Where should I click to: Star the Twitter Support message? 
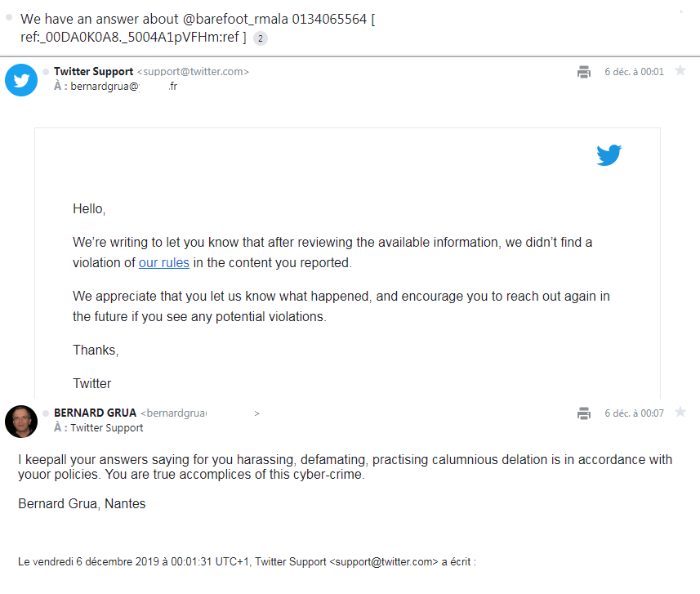pyautogui.click(x=680, y=71)
